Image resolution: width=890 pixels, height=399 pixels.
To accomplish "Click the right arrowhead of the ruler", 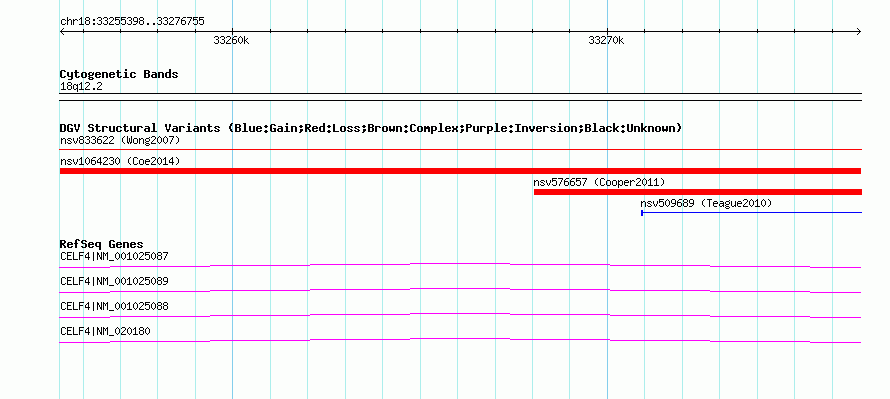I will pyautogui.click(x=859, y=31).
